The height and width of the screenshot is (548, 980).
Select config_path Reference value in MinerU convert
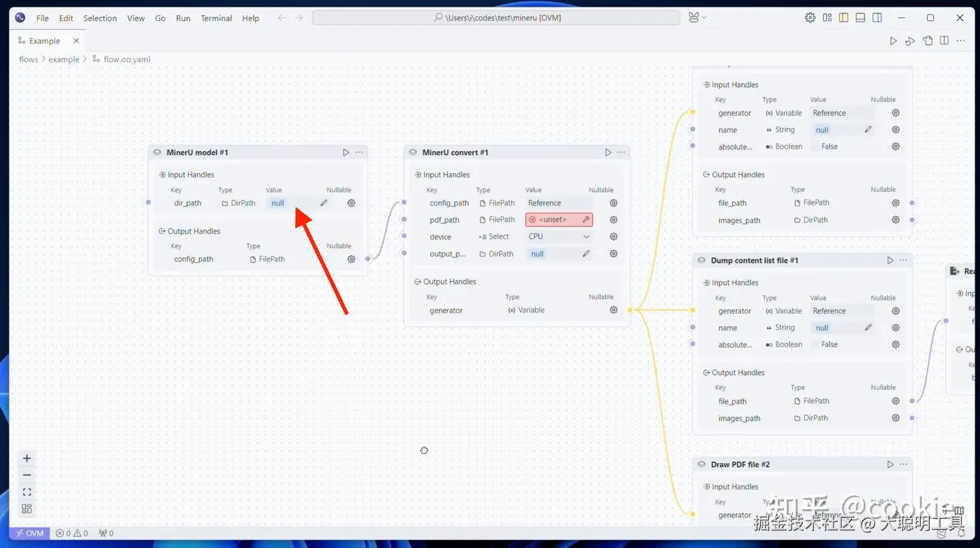tap(559, 203)
